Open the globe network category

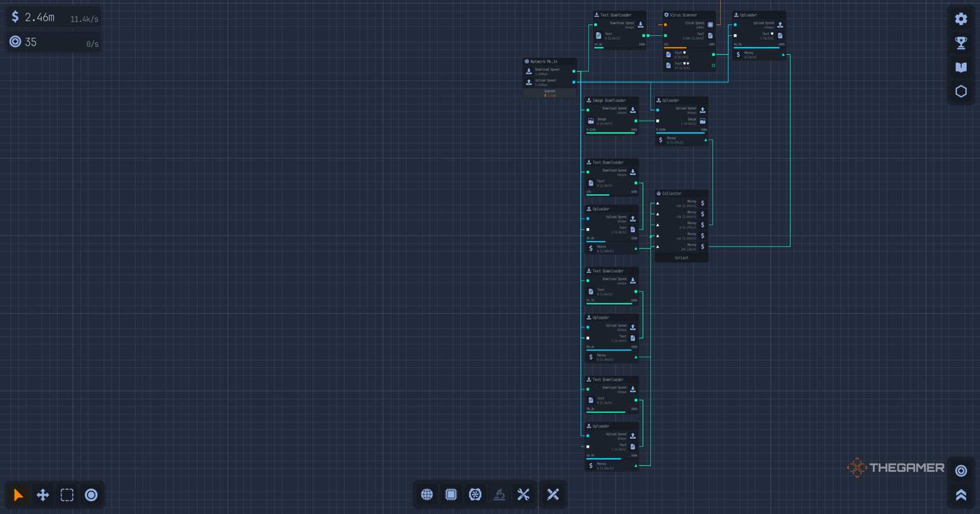[427, 494]
